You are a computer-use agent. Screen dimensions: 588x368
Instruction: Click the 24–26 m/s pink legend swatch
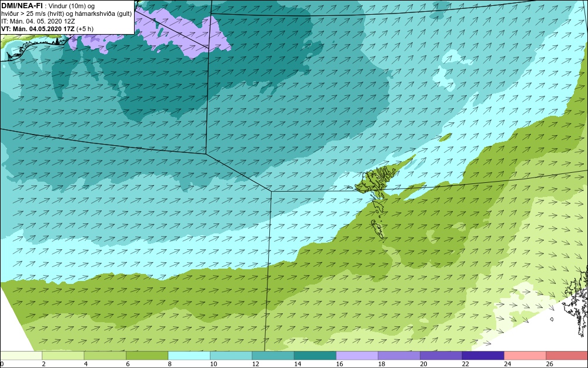click(x=525, y=356)
